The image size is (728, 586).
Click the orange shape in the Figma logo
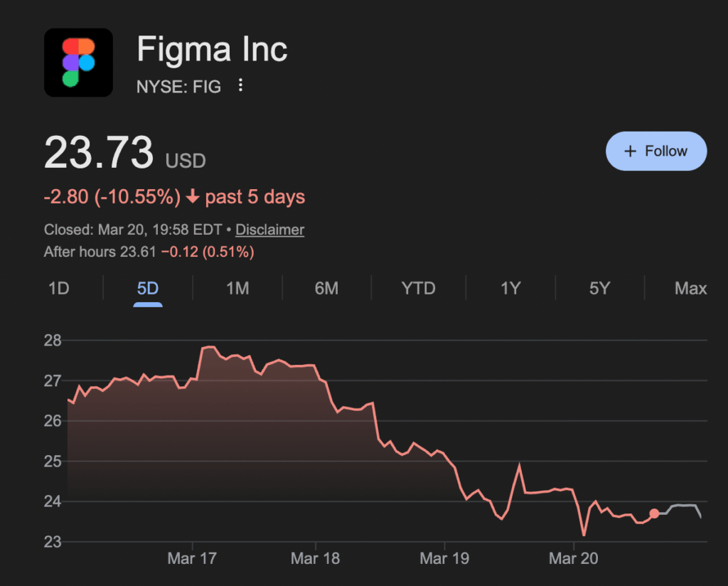(87, 46)
